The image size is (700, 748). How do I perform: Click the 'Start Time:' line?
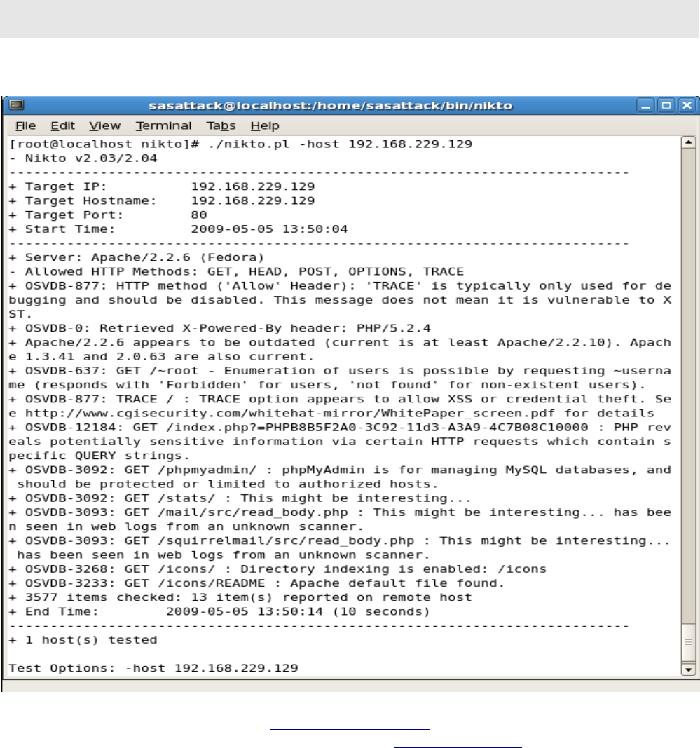point(179,229)
